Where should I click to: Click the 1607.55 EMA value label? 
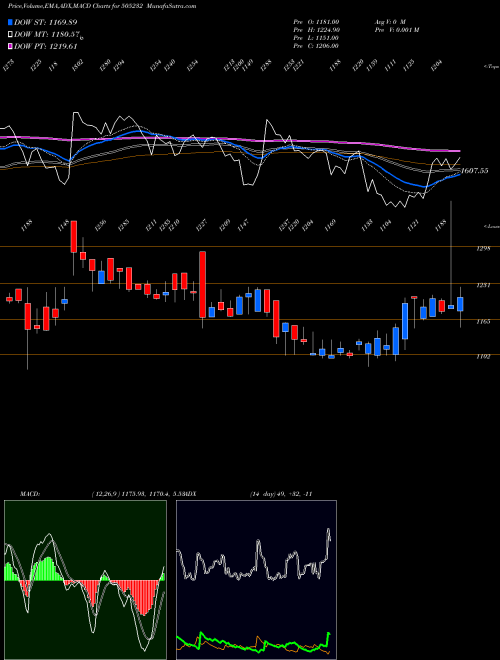(475, 170)
